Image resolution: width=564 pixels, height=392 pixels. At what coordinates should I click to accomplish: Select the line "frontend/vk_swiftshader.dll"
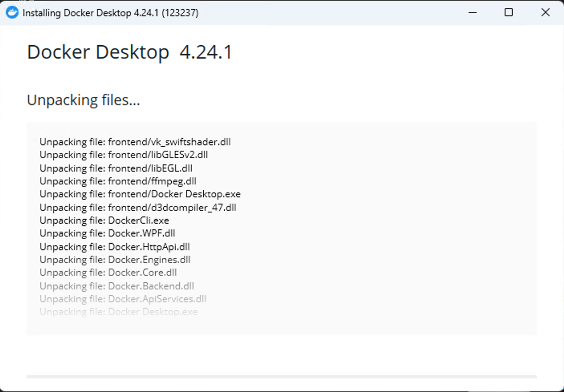pyautogui.click(x=135, y=142)
